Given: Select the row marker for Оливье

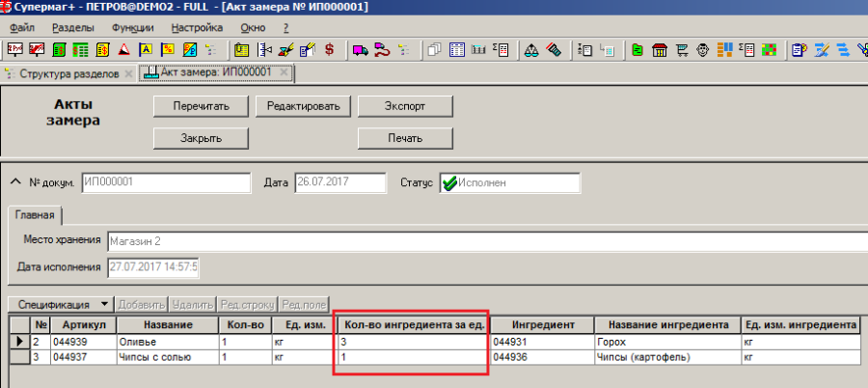Looking at the screenshot, I should tap(20, 342).
